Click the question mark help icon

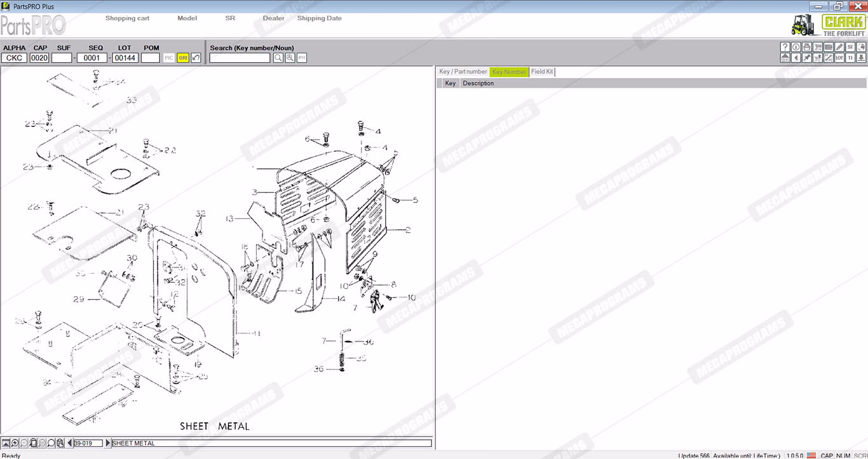point(785,47)
